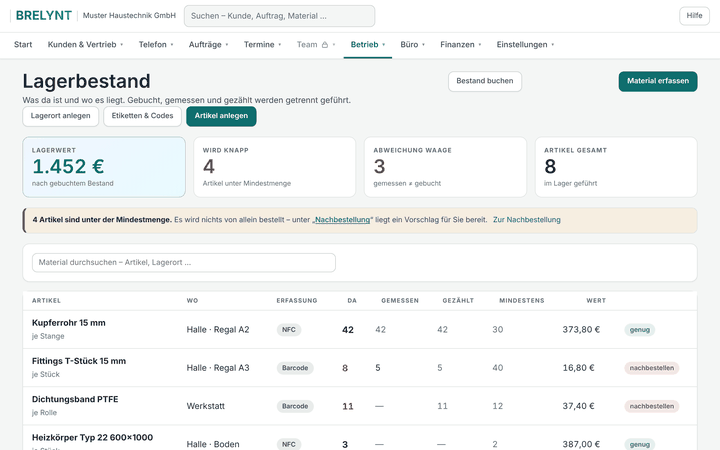Expand the Büro menu

[x=412, y=45]
